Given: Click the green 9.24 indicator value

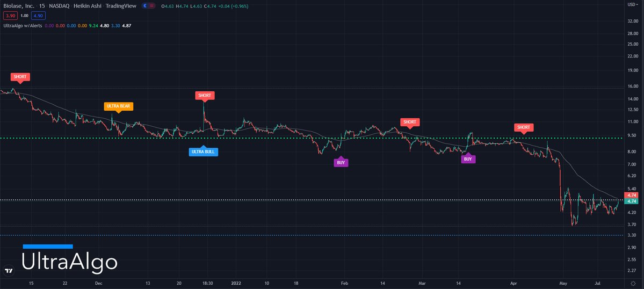Looking at the screenshot, I should pyautogui.click(x=93, y=25).
